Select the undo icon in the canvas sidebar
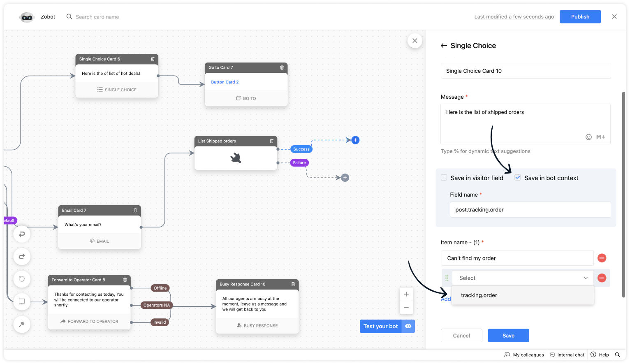The width and height of the screenshot is (630, 364). coord(21,234)
